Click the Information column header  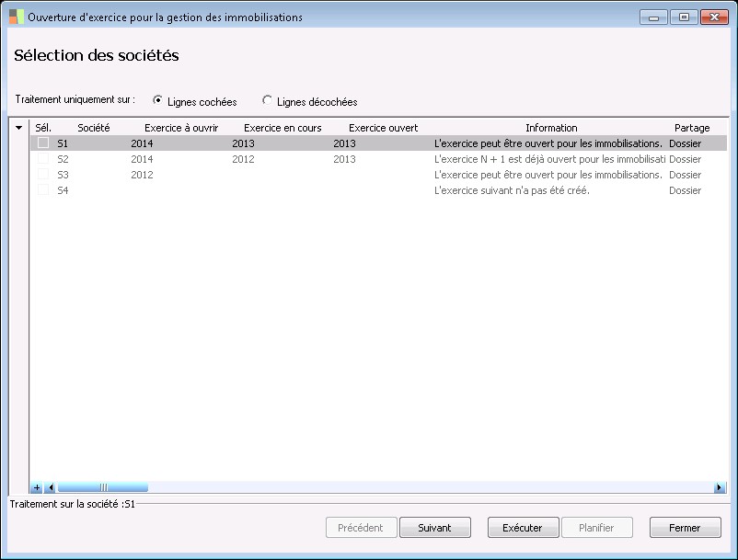[x=551, y=128]
